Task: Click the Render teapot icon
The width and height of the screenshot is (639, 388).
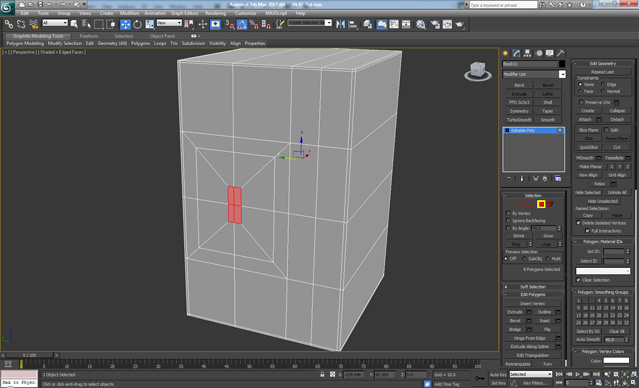Action: point(460,24)
